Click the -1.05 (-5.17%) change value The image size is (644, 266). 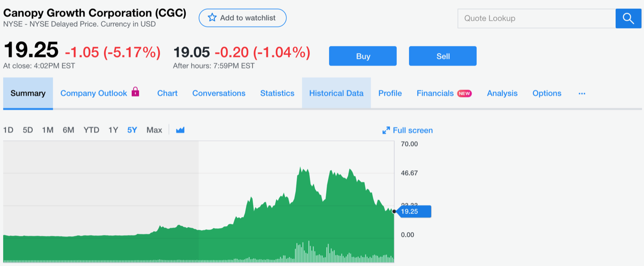point(113,52)
